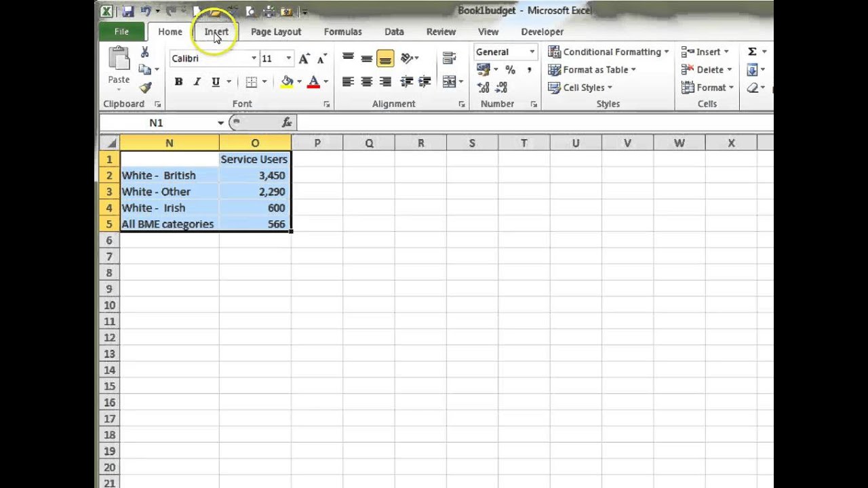The height and width of the screenshot is (488, 868).
Task: Open the fill color dropdown arrow
Action: coord(299,82)
